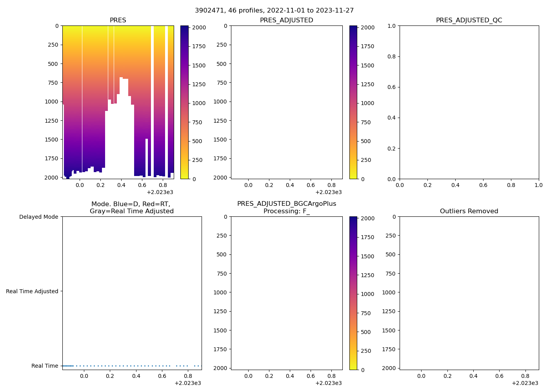This screenshot has height=392, width=549.
Task: Click the Delayed Mode axis label
Action: [38, 217]
